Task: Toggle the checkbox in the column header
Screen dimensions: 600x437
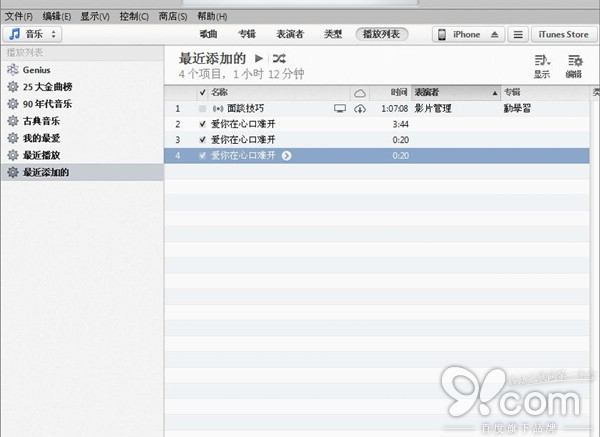Action: pyautogui.click(x=203, y=92)
